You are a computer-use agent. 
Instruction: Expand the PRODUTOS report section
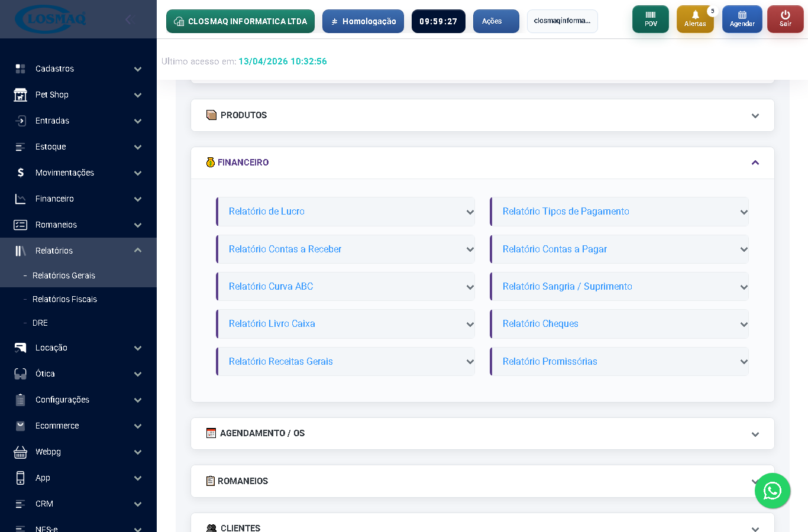[755, 115]
